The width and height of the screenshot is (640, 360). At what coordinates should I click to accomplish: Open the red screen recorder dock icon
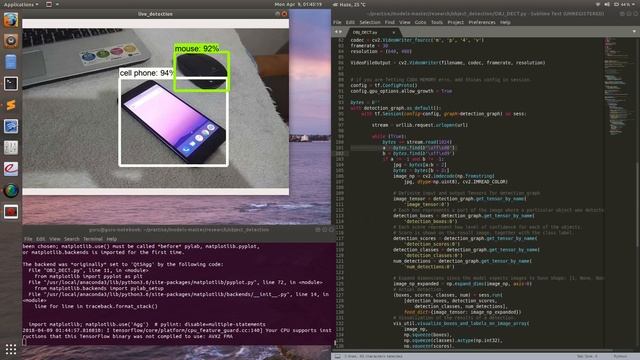point(11,211)
